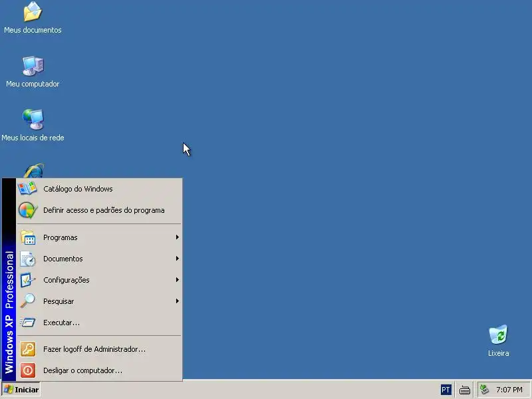This screenshot has height=399, width=532.
Task: Click the Meus documentos label text
Action: pyautogui.click(x=33, y=30)
